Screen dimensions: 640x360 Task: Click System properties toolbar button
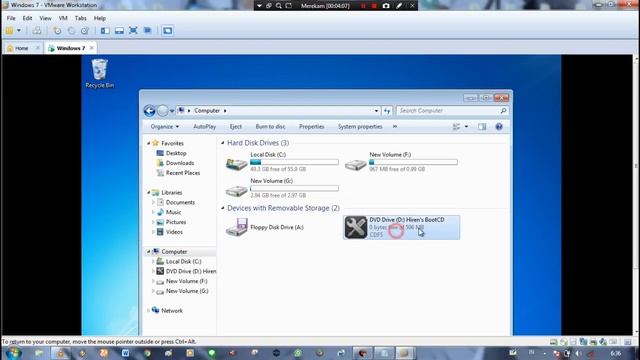click(x=360, y=127)
